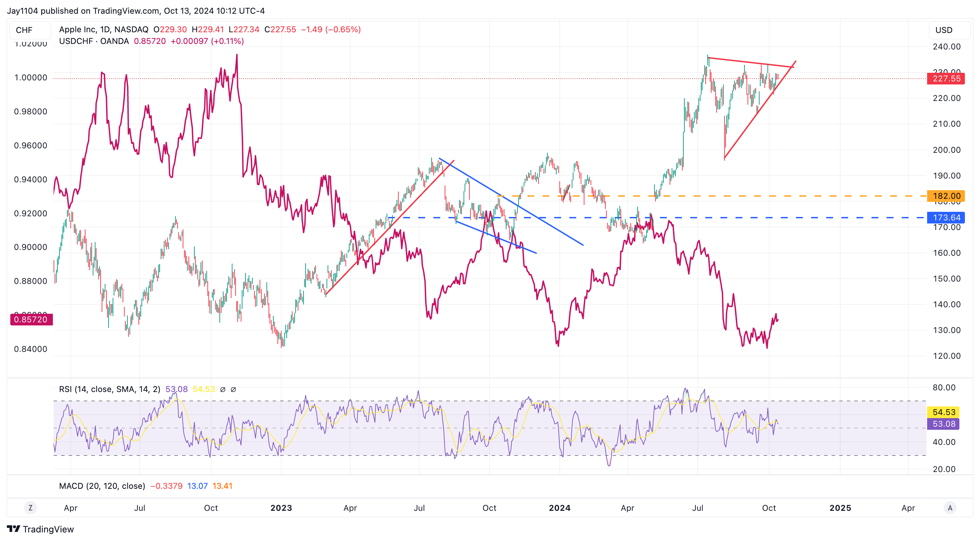Viewport: 980px width, 541px height.
Task: Click the 1.00000 left axis label
Action: [x=31, y=77]
